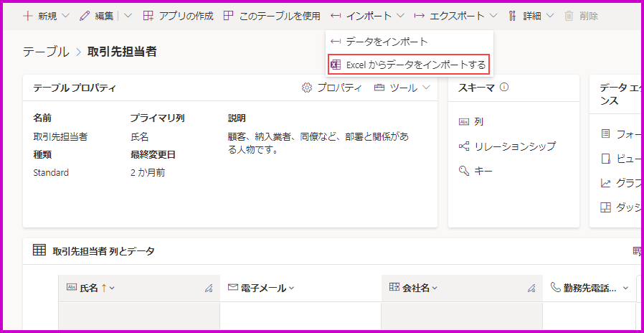Click the 編集 button

click(97, 16)
